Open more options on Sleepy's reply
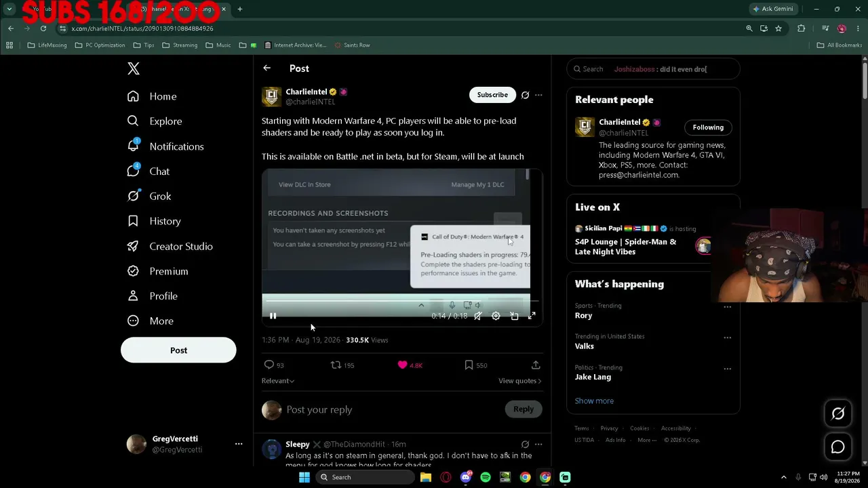The image size is (868, 488). pyautogui.click(x=538, y=445)
